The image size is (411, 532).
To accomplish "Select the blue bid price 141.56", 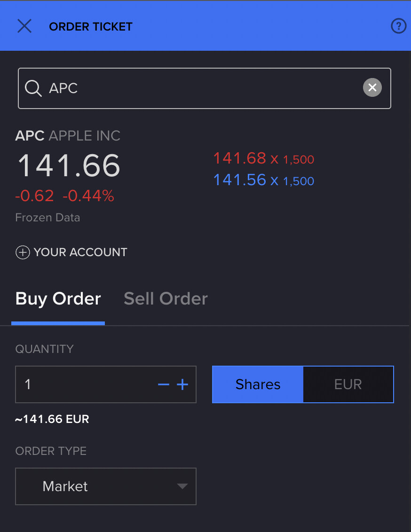I will coord(240,180).
